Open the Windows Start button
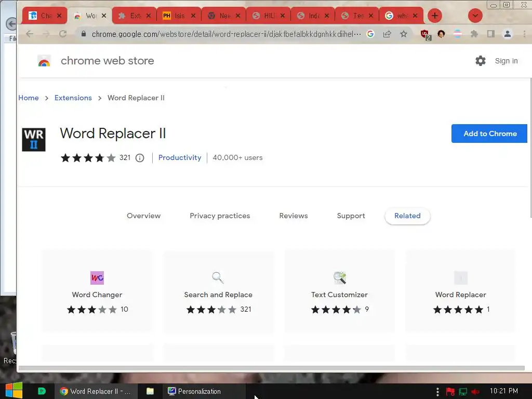The height and width of the screenshot is (399, 532). pos(14,391)
